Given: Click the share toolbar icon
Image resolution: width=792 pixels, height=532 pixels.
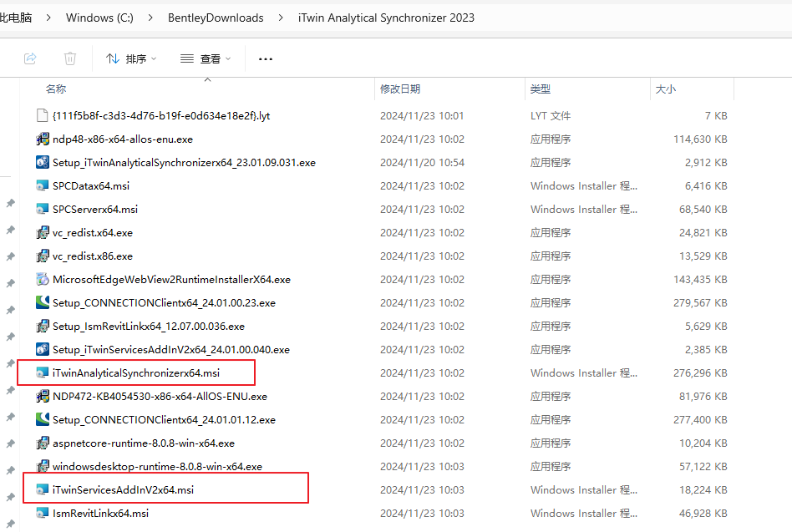Looking at the screenshot, I should pos(30,58).
